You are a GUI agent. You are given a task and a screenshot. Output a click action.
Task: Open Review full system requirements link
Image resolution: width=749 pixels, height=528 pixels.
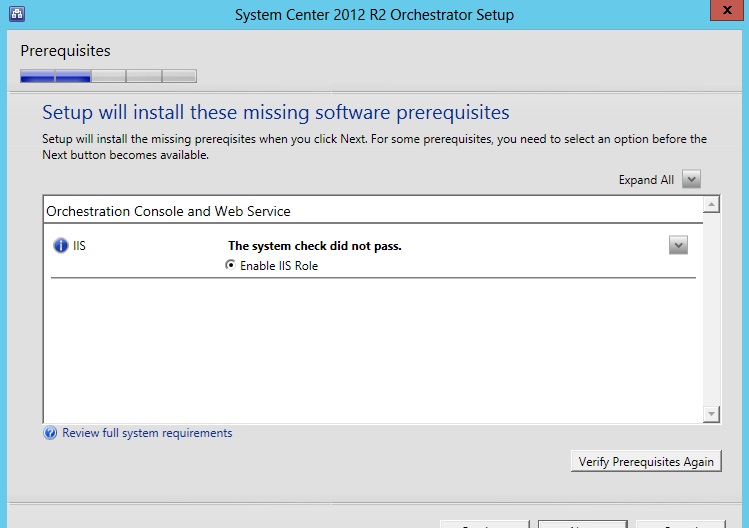147,433
